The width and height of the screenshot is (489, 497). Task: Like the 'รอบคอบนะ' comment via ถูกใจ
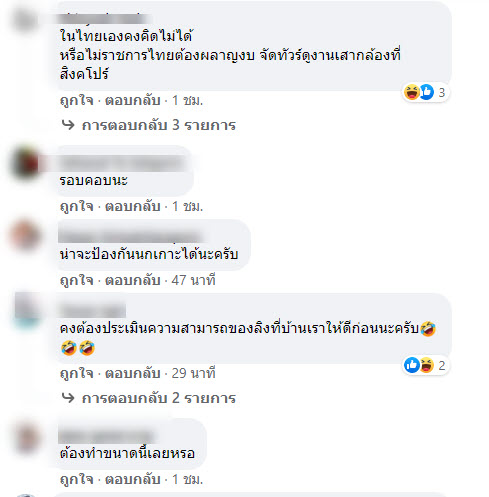[77, 206]
